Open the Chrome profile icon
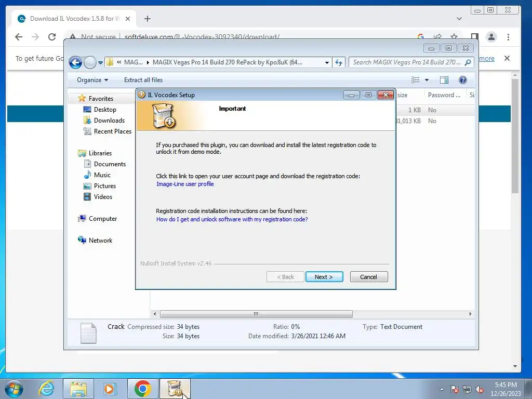Image resolution: width=532 pixels, height=399 pixels. pyautogui.click(x=491, y=37)
